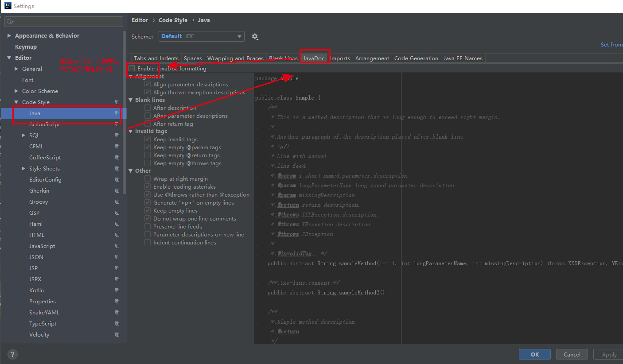Expand the SQL code style node
623x364 pixels.
click(23, 136)
